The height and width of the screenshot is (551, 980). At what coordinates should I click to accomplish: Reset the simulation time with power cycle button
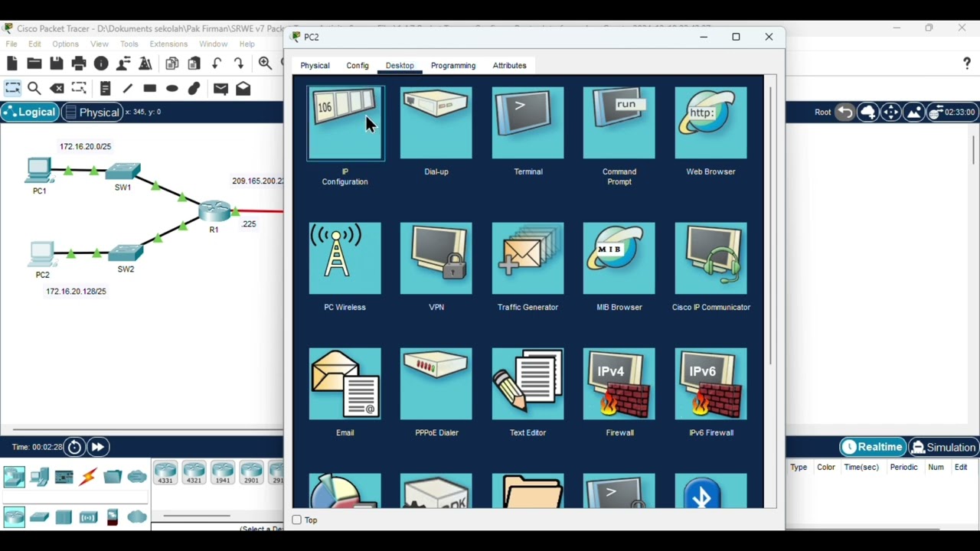(x=74, y=447)
